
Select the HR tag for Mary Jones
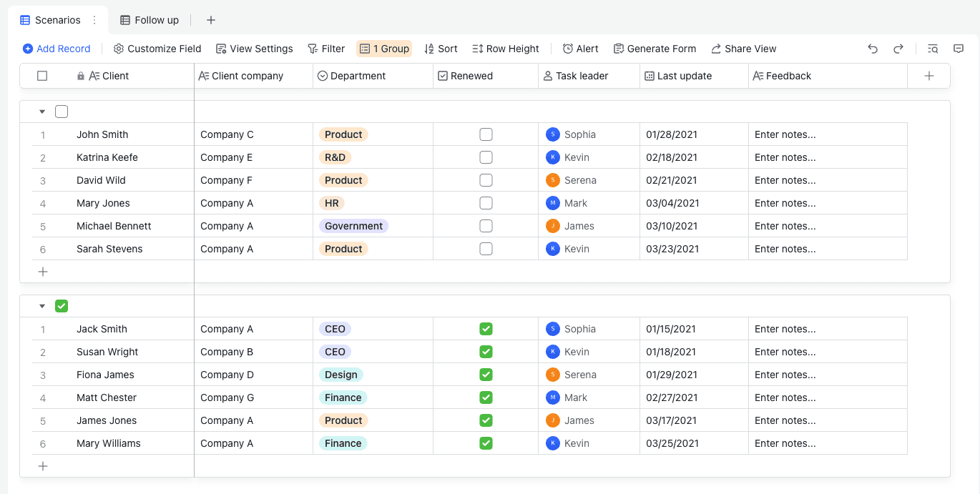[332, 203]
